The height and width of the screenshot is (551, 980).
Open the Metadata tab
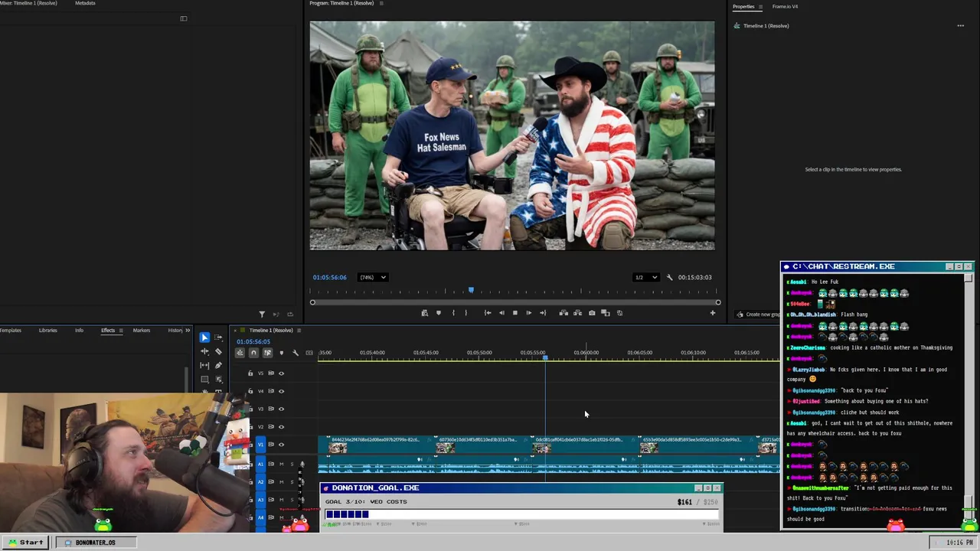click(x=85, y=3)
